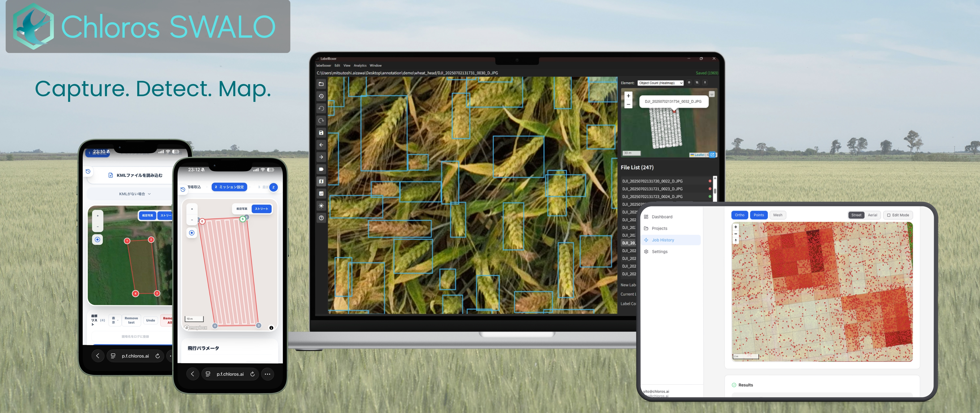Switch tablet basemap to Street

point(856,215)
